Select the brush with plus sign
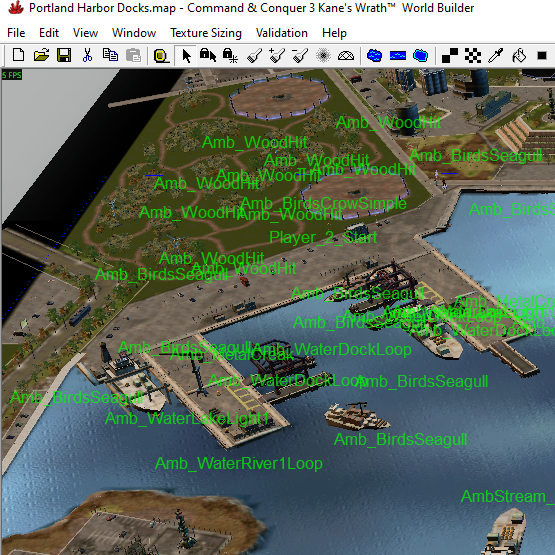555x555 pixels. tap(277, 56)
